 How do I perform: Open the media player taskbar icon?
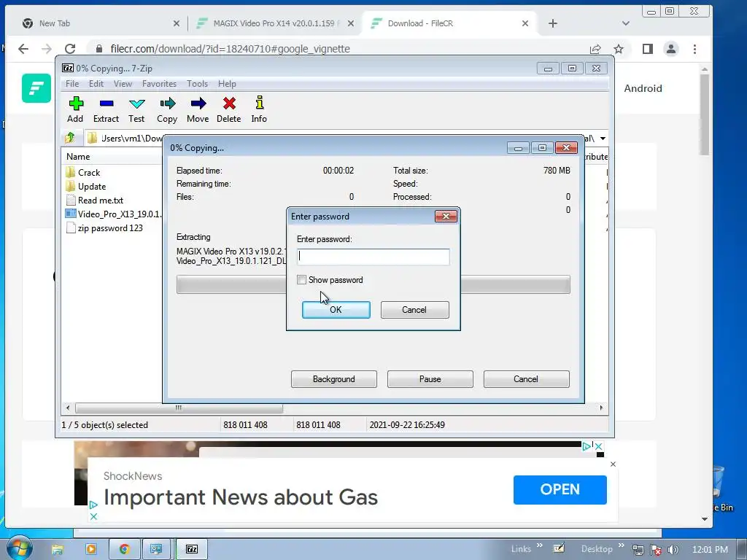(91, 549)
